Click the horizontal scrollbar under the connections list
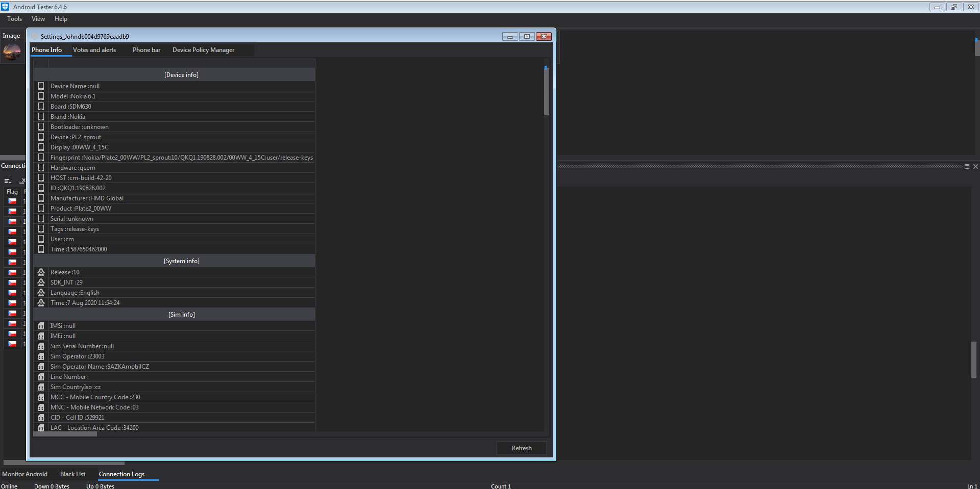Image resolution: width=980 pixels, height=489 pixels. pyautogui.click(x=64, y=463)
